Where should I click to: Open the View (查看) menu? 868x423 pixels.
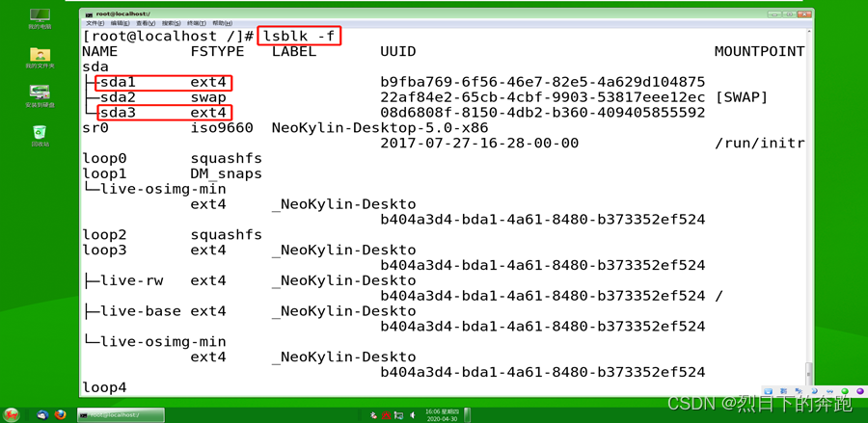(146, 23)
